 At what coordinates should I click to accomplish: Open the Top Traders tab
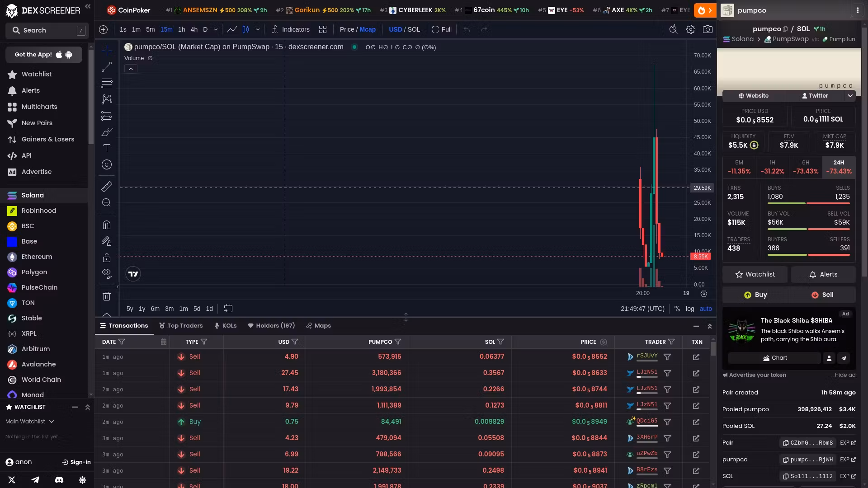181,326
